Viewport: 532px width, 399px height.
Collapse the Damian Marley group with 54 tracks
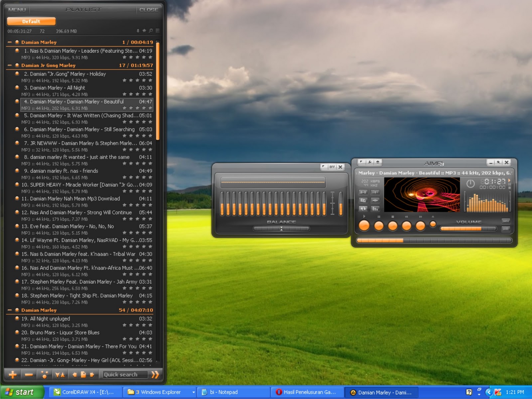[9, 310]
